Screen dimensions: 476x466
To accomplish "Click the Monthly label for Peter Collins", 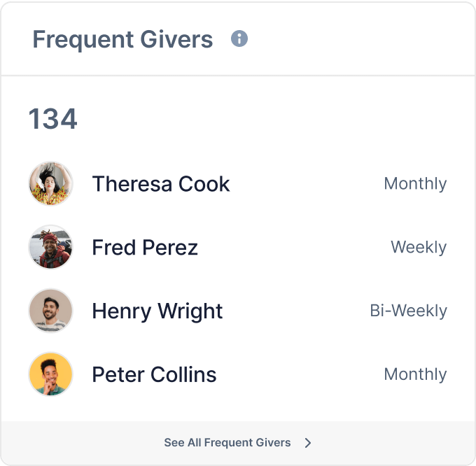I will click(x=415, y=374).
